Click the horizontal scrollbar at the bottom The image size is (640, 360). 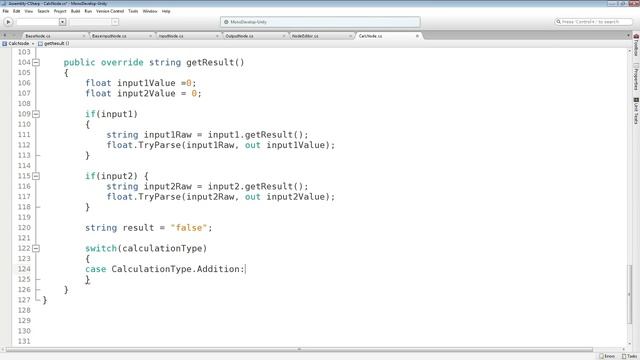click(299, 349)
